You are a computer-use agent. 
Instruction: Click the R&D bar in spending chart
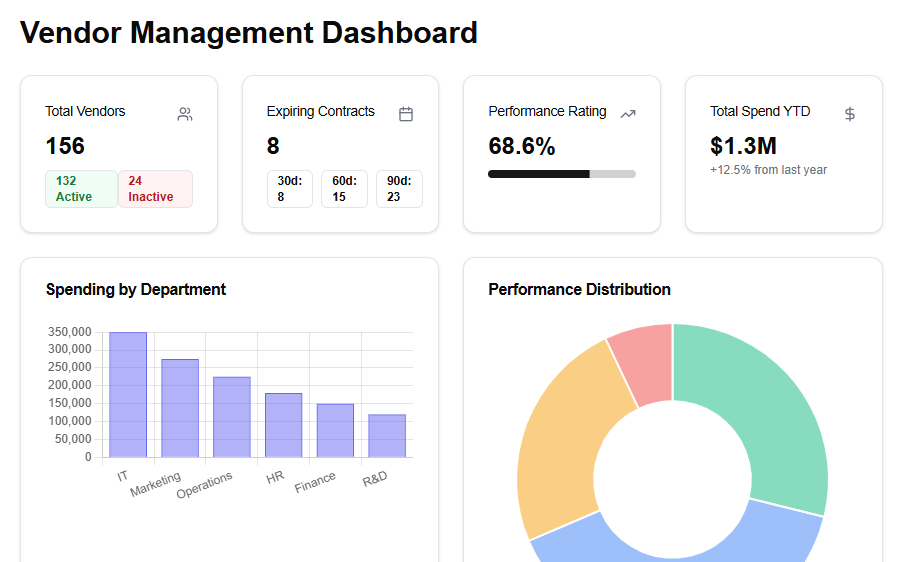click(x=387, y=436)
